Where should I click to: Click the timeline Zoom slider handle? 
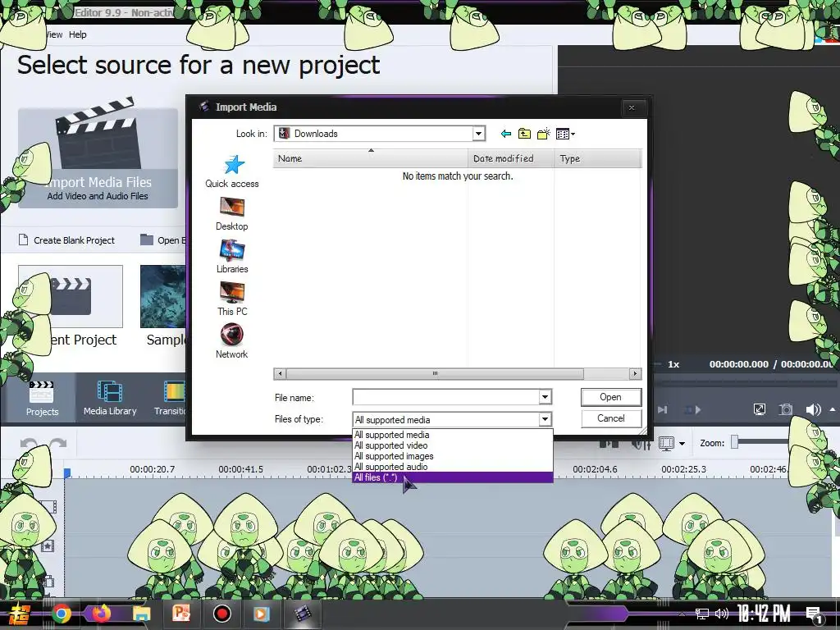[735, 442]
